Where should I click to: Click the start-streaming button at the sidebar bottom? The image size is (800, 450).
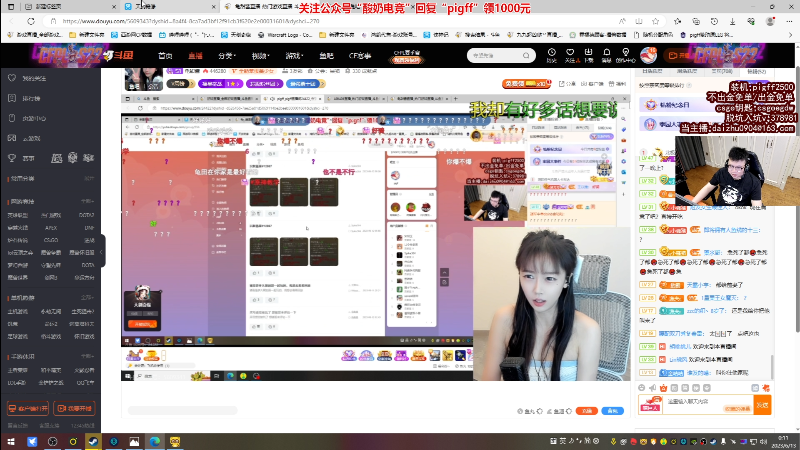pos(74,408)
